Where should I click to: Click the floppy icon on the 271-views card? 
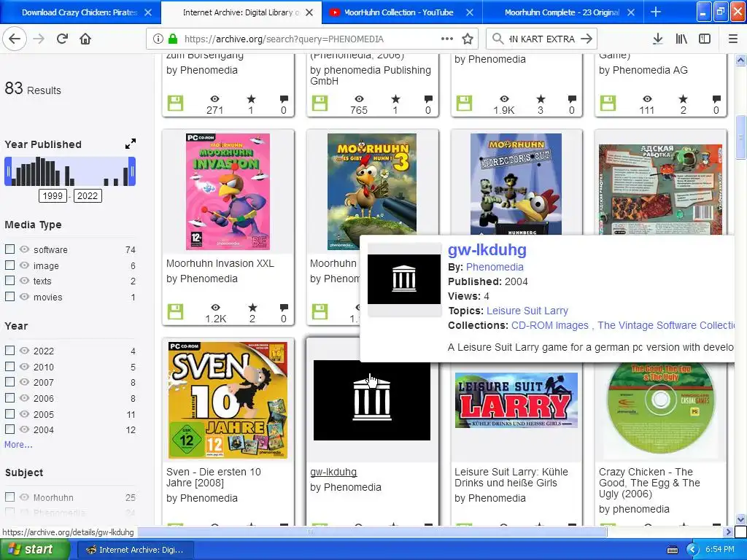175,104
